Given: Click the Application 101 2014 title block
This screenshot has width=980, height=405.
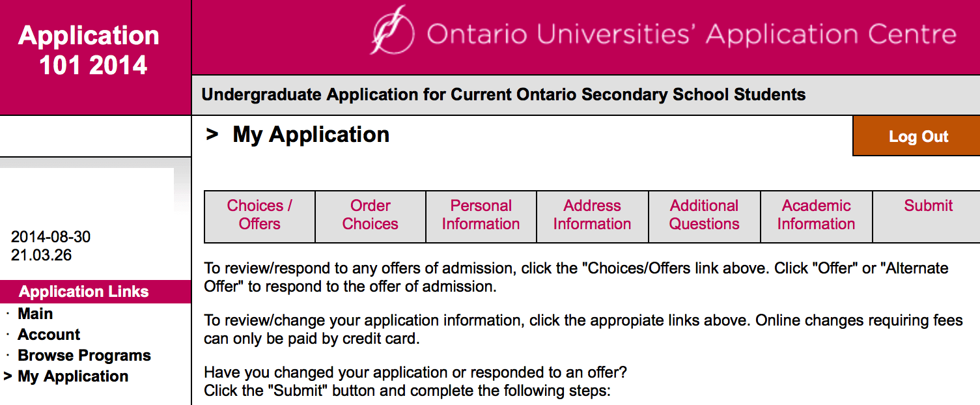Looking at the screenshot, I should tap(89, 50).
